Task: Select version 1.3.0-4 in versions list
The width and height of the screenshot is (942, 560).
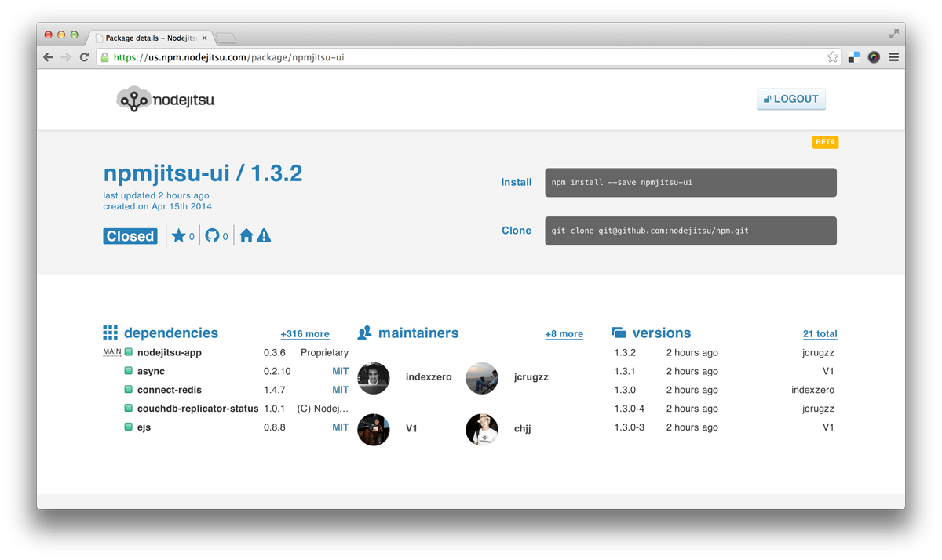Action: 630,409
